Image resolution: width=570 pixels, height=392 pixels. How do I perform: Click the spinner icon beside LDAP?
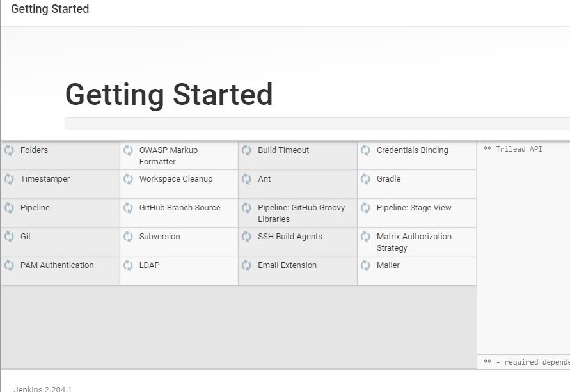point(128,265)
